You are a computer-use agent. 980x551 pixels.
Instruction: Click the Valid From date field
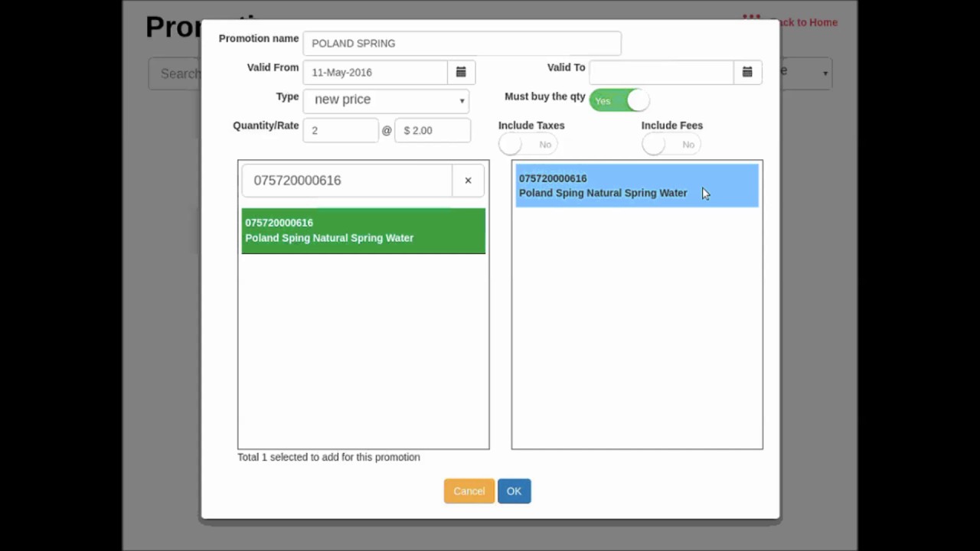pyautogui.click(x=375, y=72)
